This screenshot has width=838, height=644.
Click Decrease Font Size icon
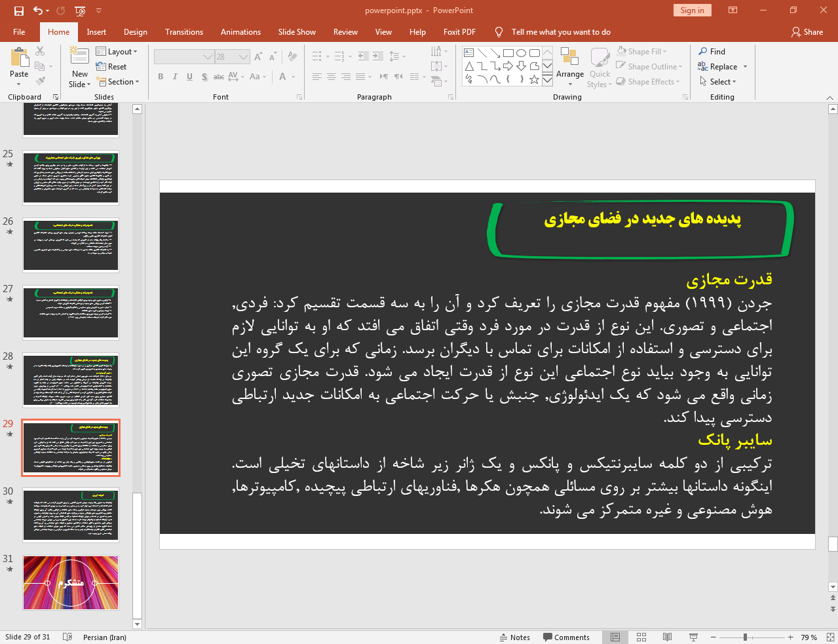[273, 57]
